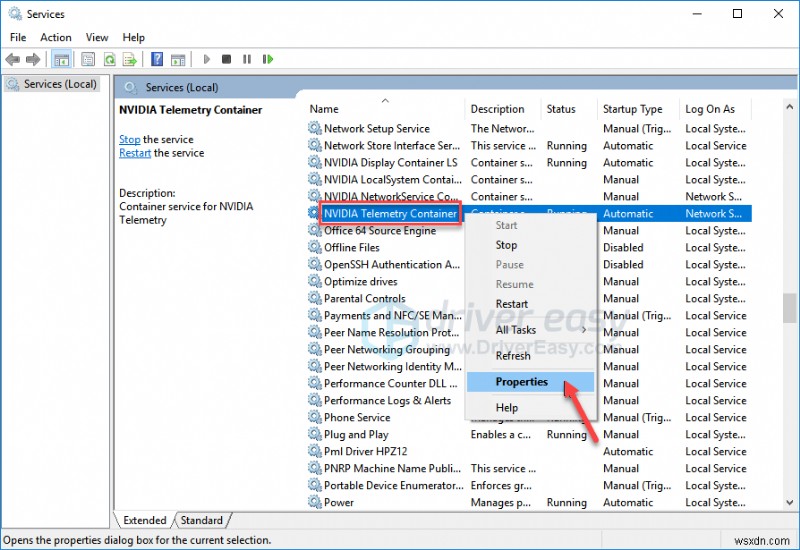Image resolution: width=800 pixels, height=550 pixels.
Task: Click gear icon beside Pml Driver HPZ12
Action: point(315,451)
